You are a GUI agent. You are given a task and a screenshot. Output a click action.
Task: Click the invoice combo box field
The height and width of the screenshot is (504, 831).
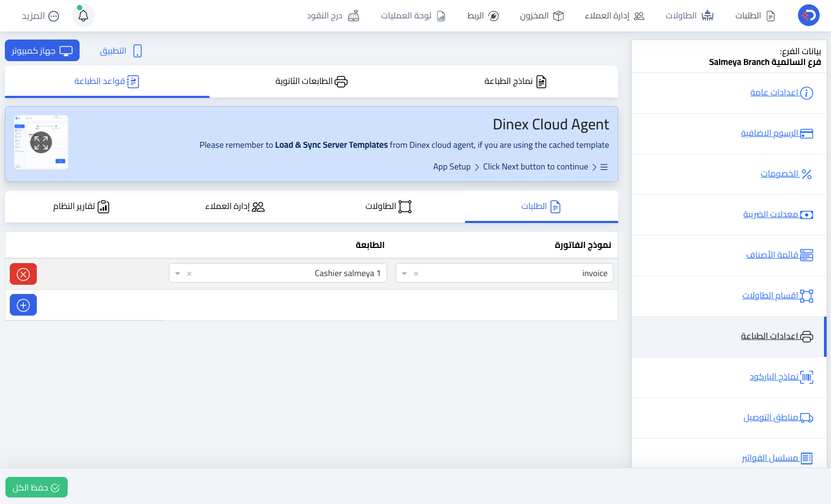pos(505,273)
